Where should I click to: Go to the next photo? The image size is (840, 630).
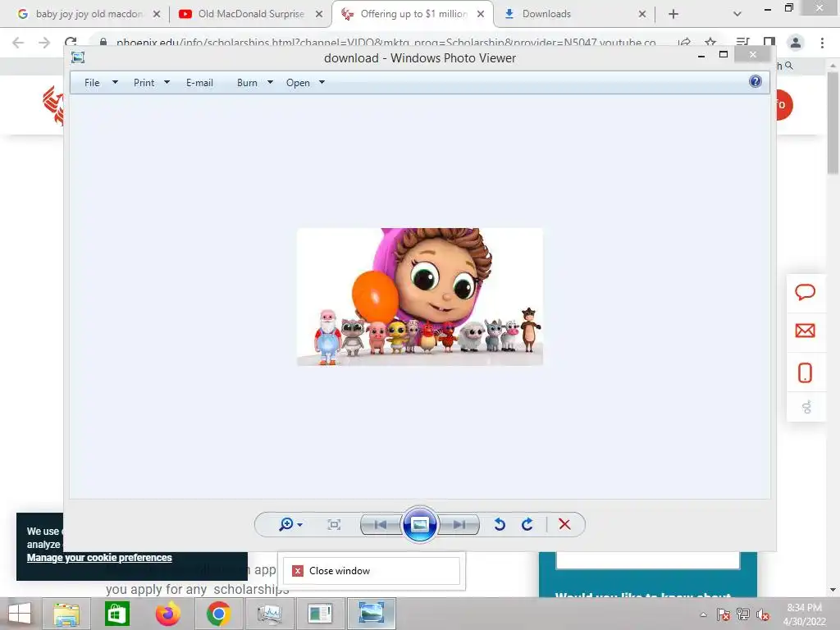pyautogui.click(x=459, y=524)
